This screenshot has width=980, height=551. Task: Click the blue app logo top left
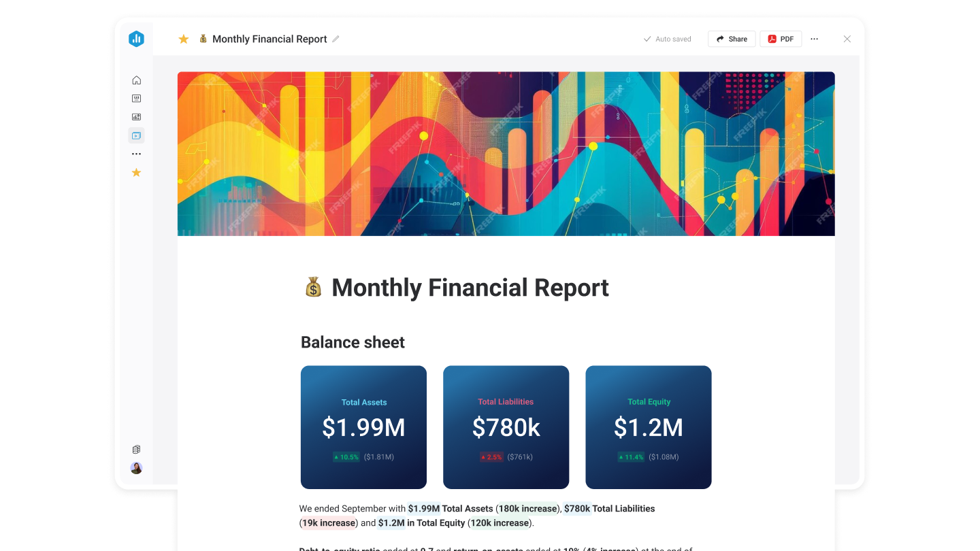(x=136, y=39)
